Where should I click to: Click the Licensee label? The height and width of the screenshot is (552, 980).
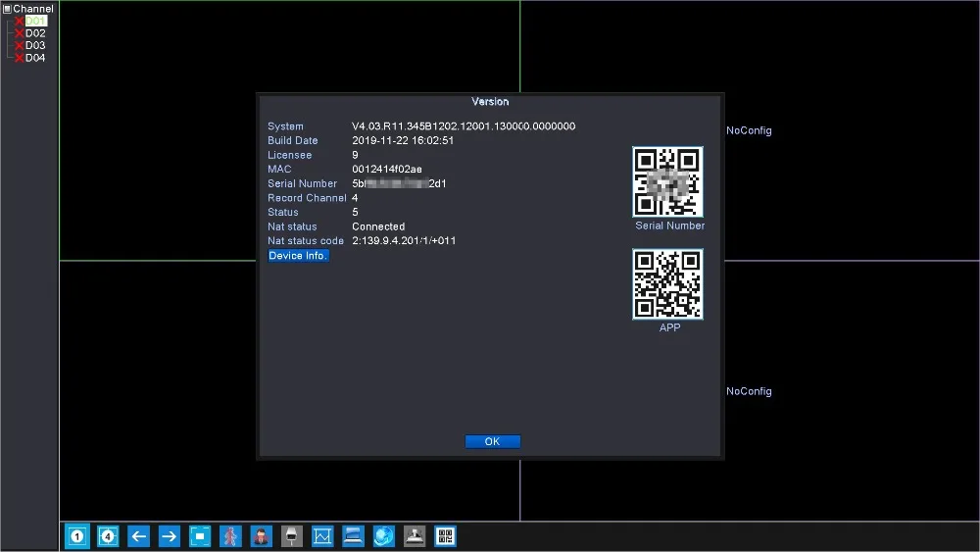tap(289, 155)
